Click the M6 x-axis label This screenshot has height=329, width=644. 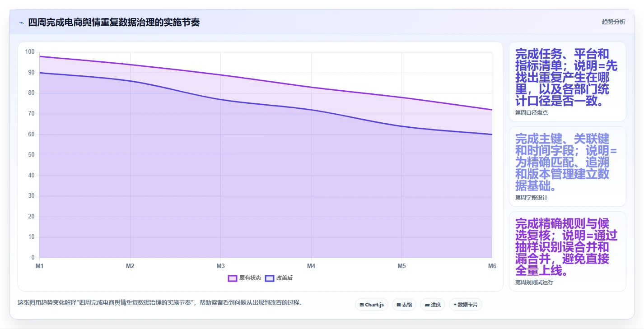click(x=492, y=266)
